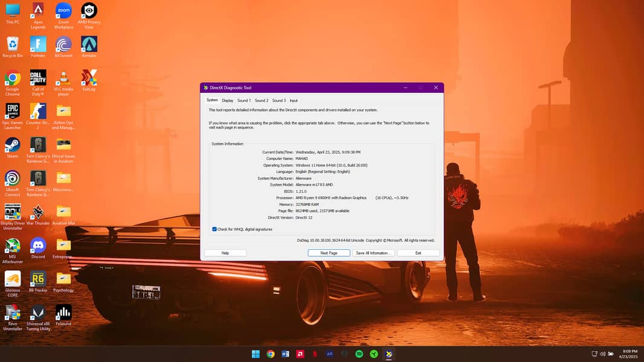Open Chrome from the taskbar

270,354
